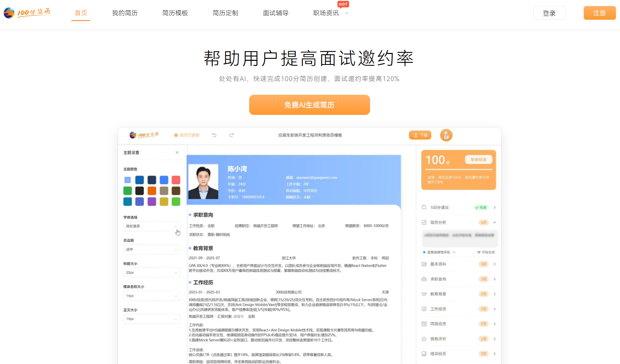Image resolution: width=620 pixels, height=364 pixels.
Task: Click the 免费AI生成简历 button
Action: click(x=309, y=105)
